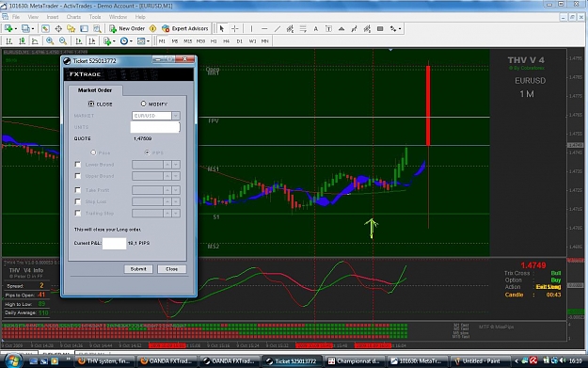The image size is (588, 368).
Task: Open the Indicators list dropdown in toolbar
Action: tap(109, 40)
